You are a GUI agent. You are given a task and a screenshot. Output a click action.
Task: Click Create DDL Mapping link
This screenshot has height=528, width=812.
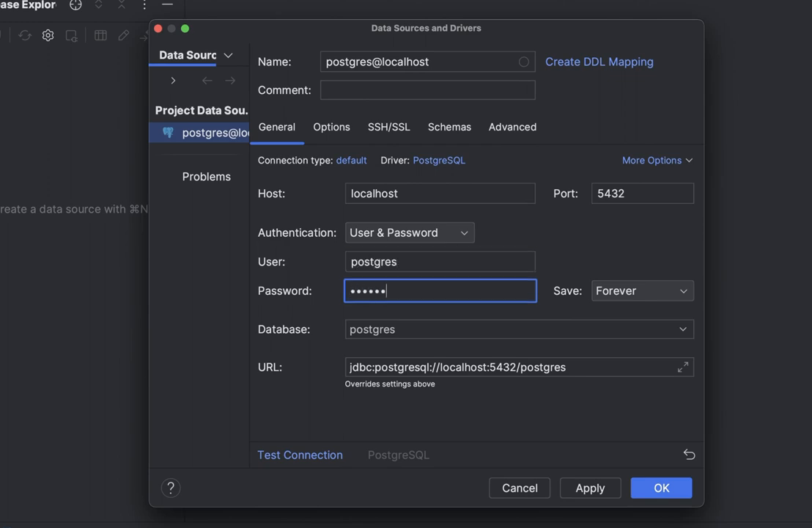click(599, 62)
